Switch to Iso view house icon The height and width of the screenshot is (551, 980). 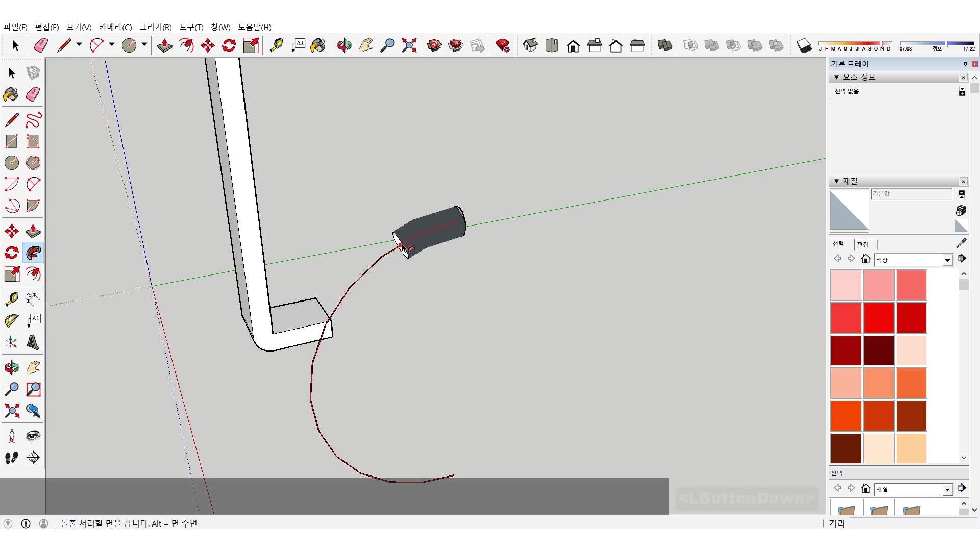tap(530, 45)
